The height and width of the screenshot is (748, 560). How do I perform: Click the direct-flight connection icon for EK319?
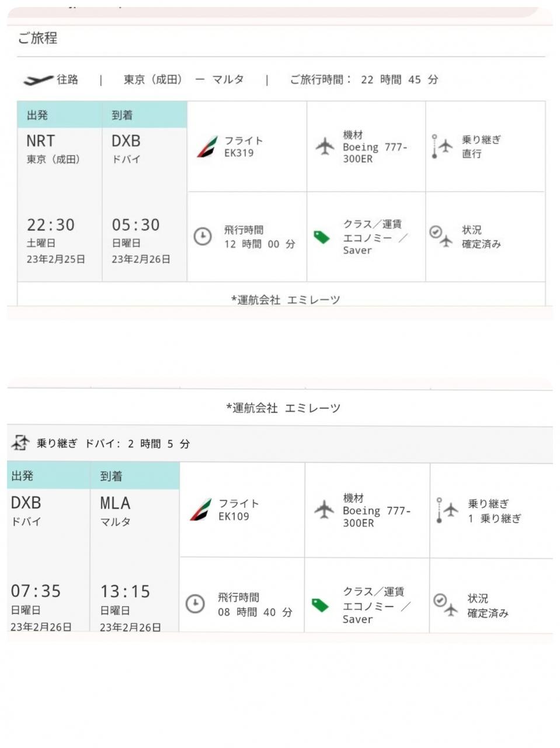442,146
